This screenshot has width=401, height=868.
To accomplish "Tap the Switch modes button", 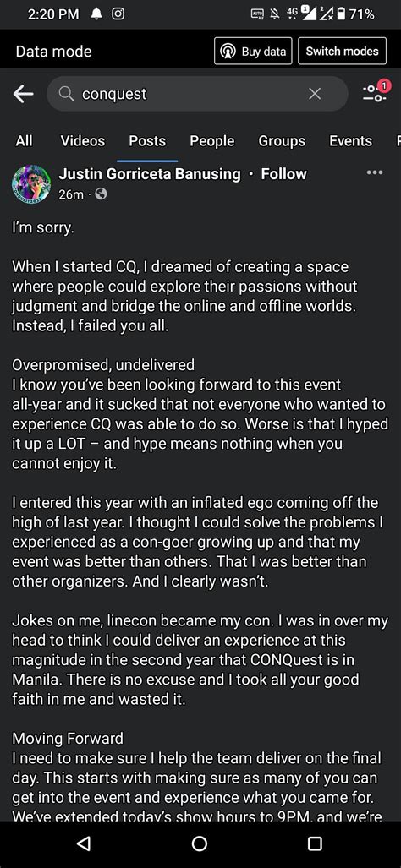I will 342,52.
